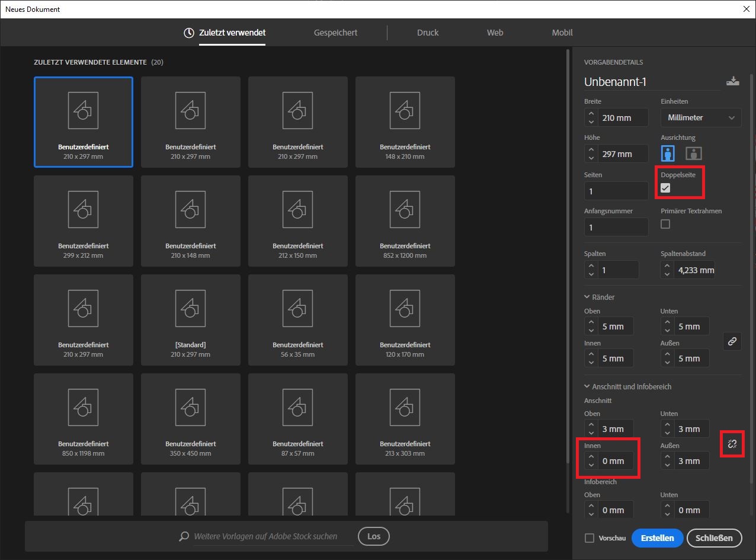Toggle the Vorschau checkbox
This screenshot has height=560, width=756.
590,538
